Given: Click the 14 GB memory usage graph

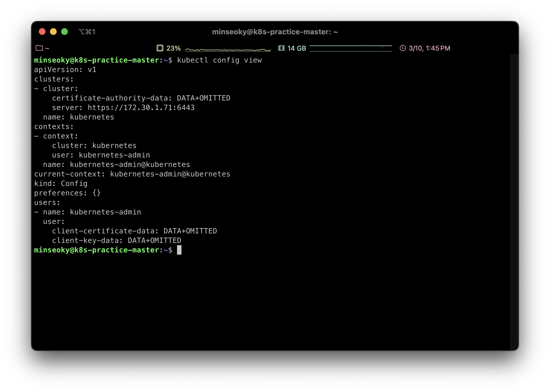Looking at the screenshot, I should (351, 48).
